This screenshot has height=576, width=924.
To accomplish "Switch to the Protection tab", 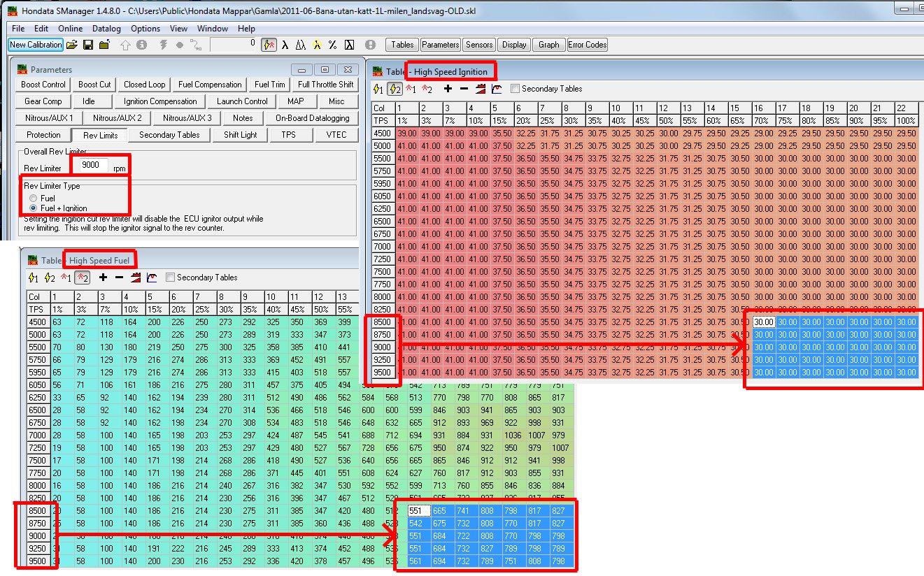I will 43,135.
